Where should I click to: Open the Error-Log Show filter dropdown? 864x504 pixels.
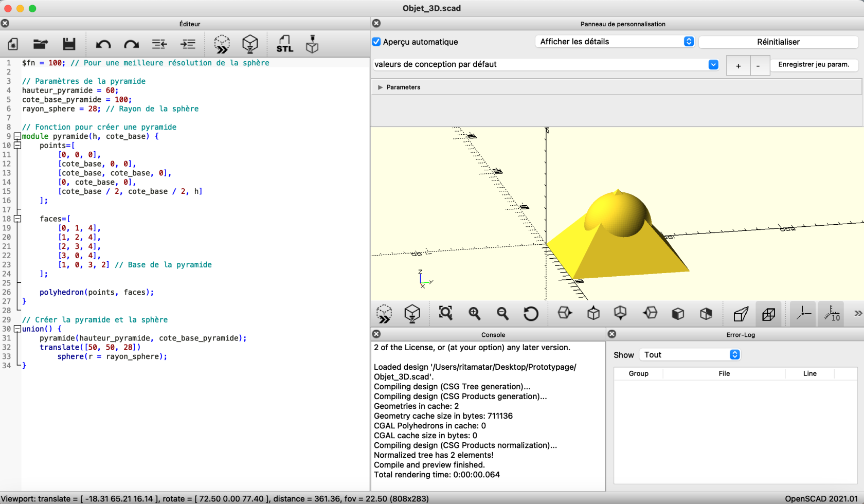[x=690, y=355]
